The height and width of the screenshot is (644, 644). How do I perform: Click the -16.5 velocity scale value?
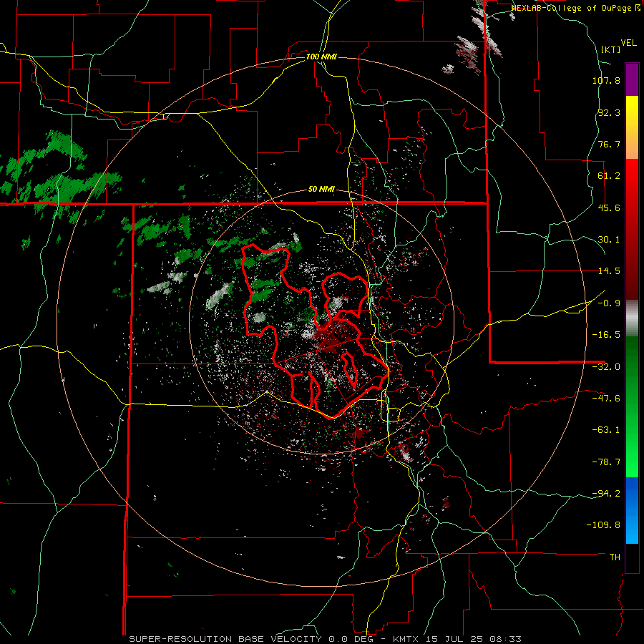click(x=606, y=335)
